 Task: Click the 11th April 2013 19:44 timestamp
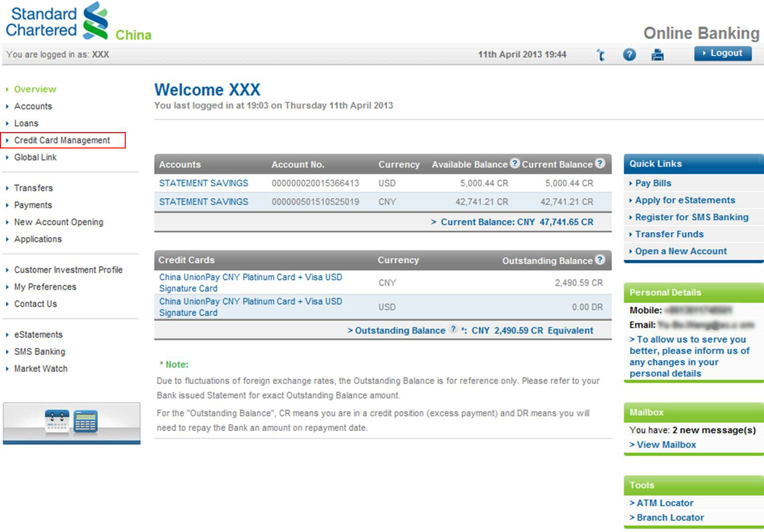pos(522,54)
